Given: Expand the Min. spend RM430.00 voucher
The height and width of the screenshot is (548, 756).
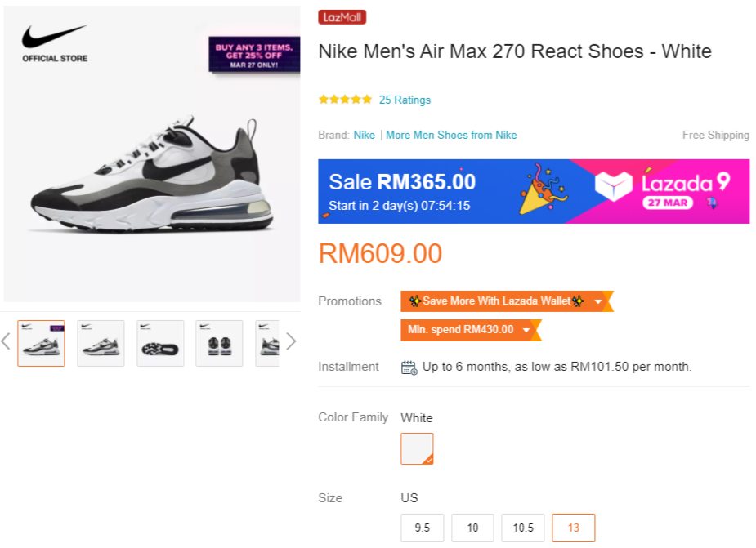Looking at the screenshot, I should point(527,330).
